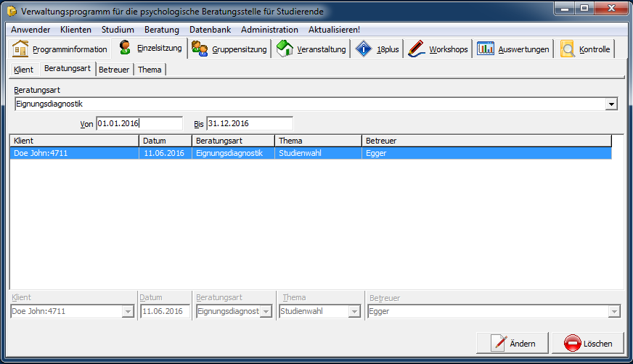Open the Klient dropdown showing Doe John:4711
The height and width of the screenshot is (364, 633).
coord(128,311)
